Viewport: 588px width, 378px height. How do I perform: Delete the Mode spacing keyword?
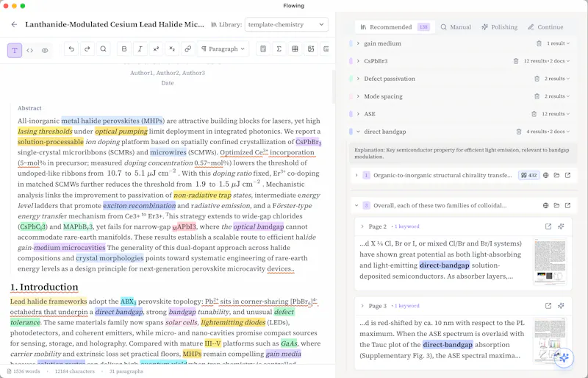point(537,96)
